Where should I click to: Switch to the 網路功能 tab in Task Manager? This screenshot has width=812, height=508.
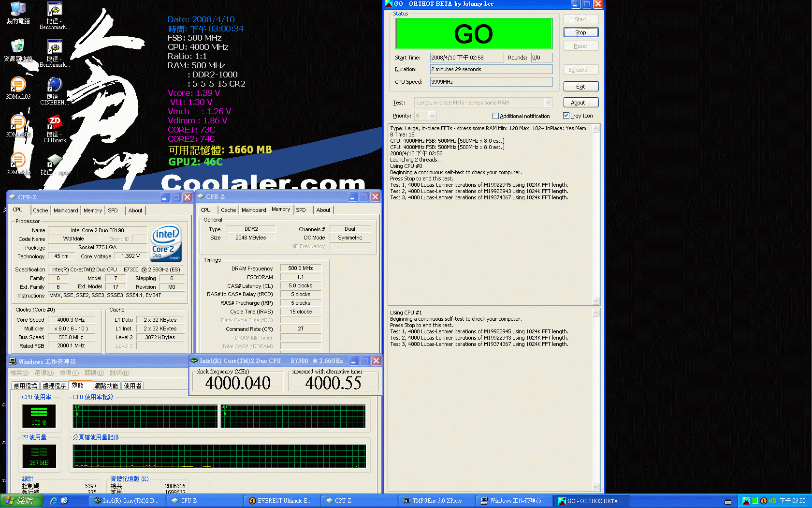106,386
